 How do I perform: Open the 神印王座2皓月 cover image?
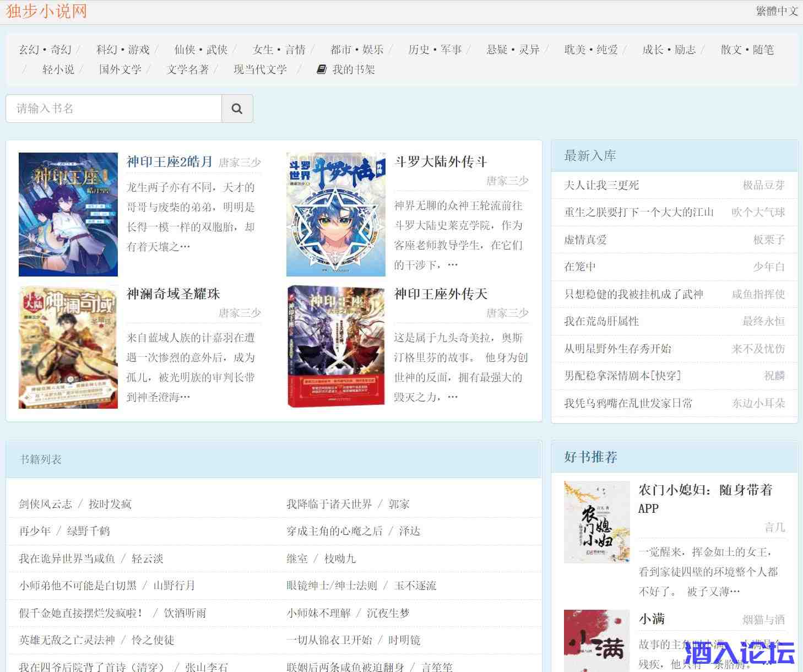(x=68, y=214)
